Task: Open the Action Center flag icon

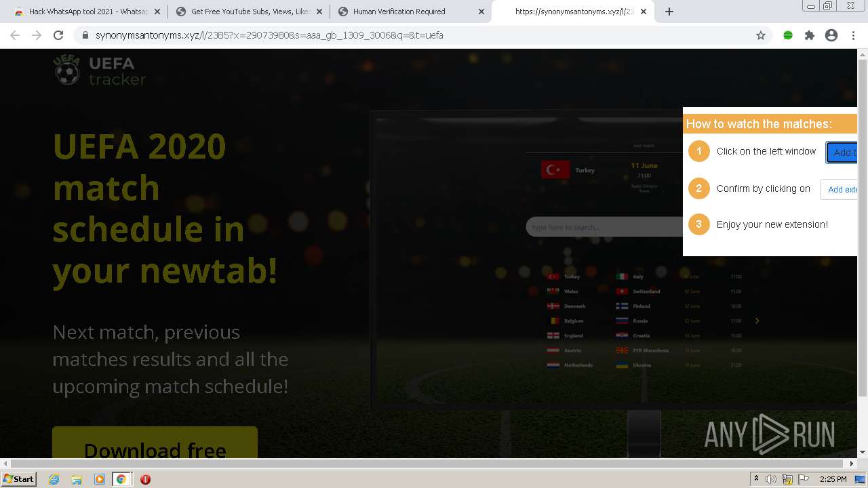Action: 804,479
